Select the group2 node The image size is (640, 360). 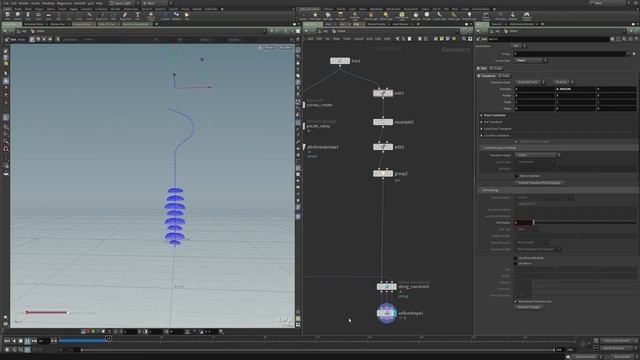coord(383,173)
